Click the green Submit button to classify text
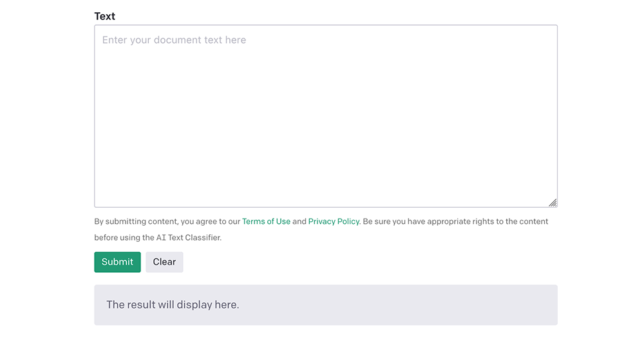The height and width of the screenshot is (339, 644). 117,262
